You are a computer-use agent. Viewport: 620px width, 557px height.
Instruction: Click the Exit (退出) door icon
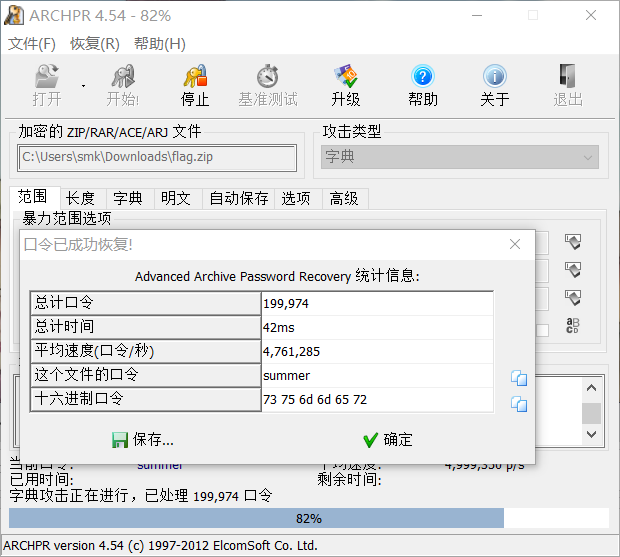click(x=567, y=76)
